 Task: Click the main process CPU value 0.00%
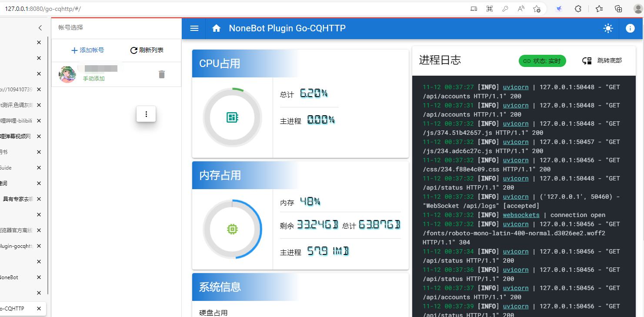click(x=321, y=120)
